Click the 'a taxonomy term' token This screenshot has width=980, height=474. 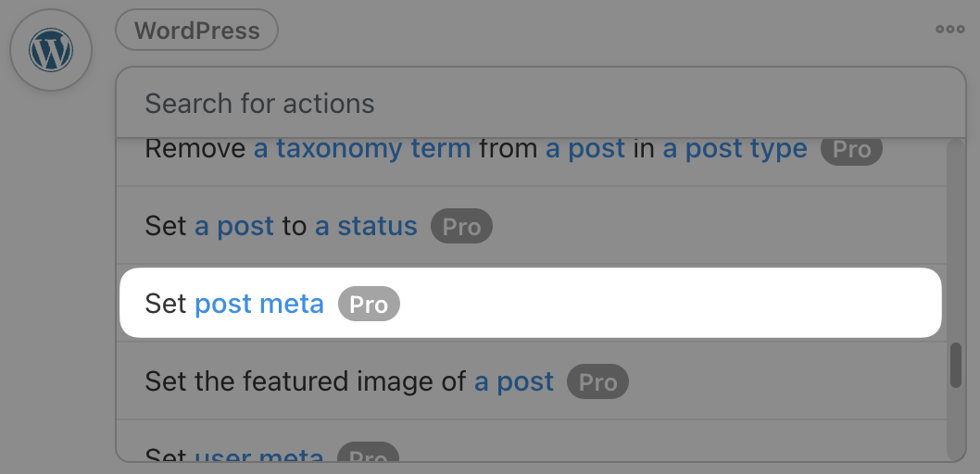tap(362, 148)
